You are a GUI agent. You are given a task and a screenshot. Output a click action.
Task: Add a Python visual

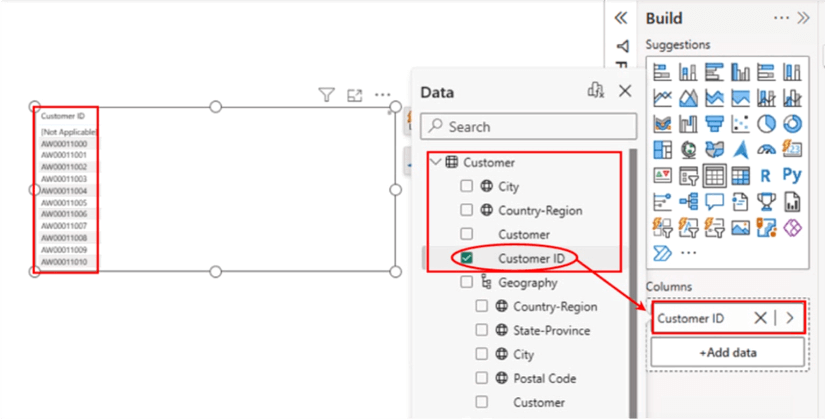coord(792,176)
